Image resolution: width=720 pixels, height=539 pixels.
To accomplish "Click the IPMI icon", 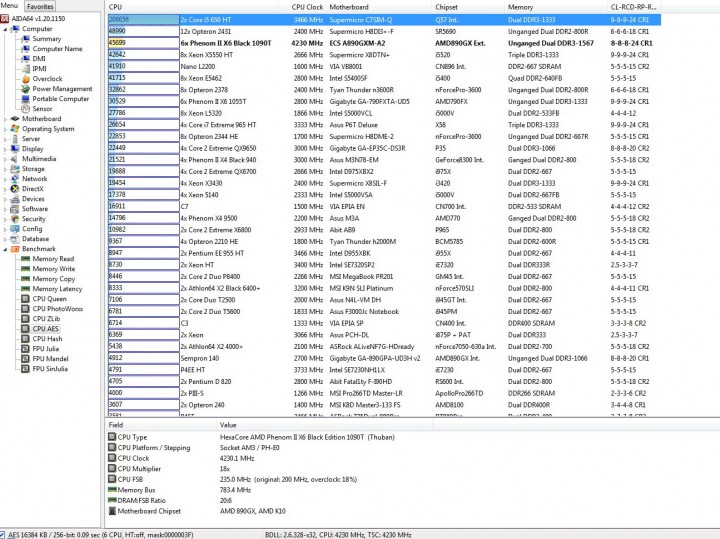I will [26, 69].
